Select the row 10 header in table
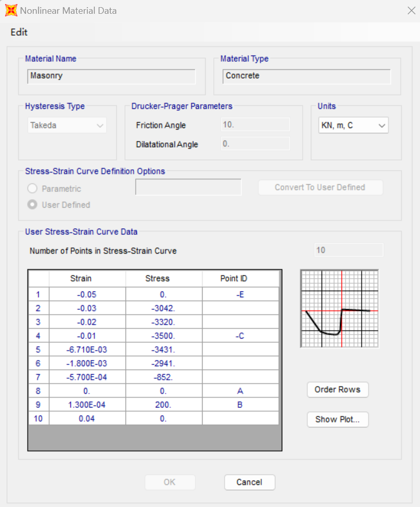 pyautogui.click(x=38, y=419)
